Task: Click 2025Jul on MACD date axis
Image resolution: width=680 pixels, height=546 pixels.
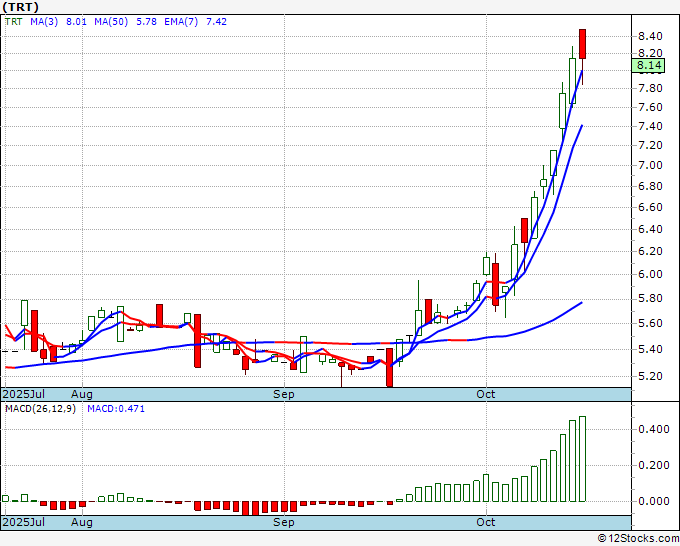Action: (x=24, y=522)
